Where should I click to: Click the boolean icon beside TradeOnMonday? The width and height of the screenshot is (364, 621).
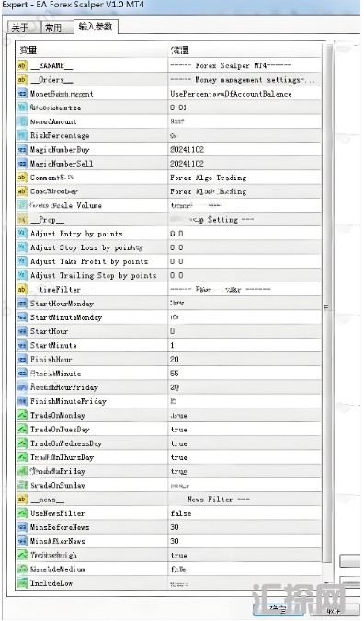22,415
